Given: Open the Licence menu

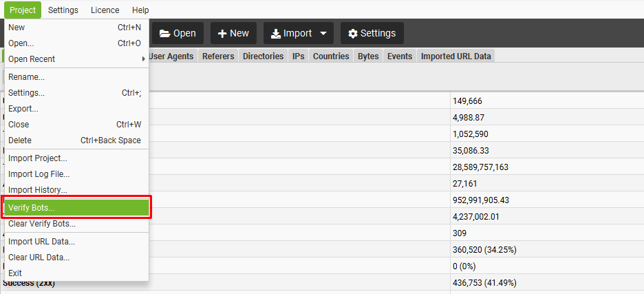Looking at the screenshot, I should [x=105, y=10].
